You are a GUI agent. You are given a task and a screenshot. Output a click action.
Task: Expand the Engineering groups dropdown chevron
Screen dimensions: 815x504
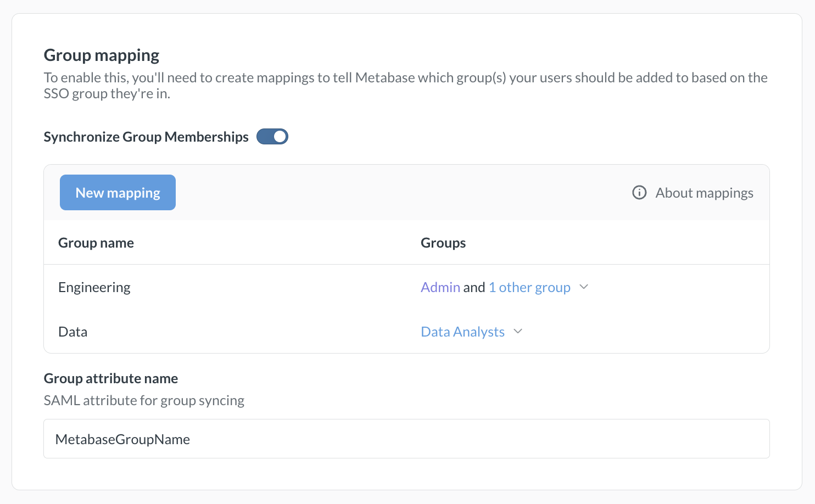[584, 287]
